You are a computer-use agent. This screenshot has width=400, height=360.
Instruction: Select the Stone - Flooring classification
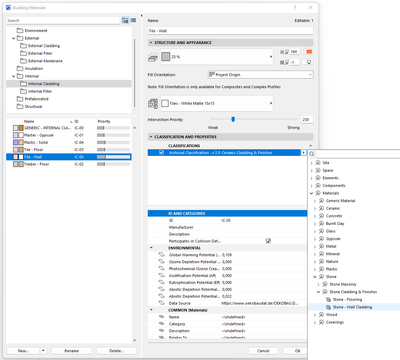tap(347, 299)
